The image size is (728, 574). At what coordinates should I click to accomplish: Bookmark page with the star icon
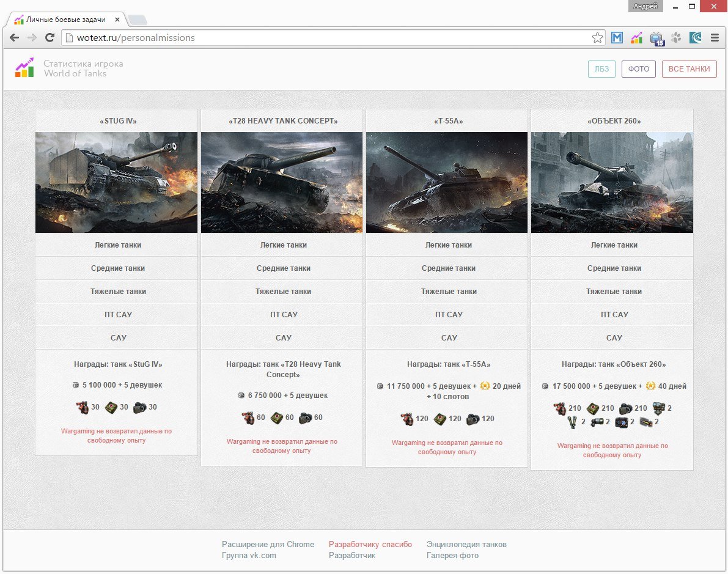(x=598, y=38)
